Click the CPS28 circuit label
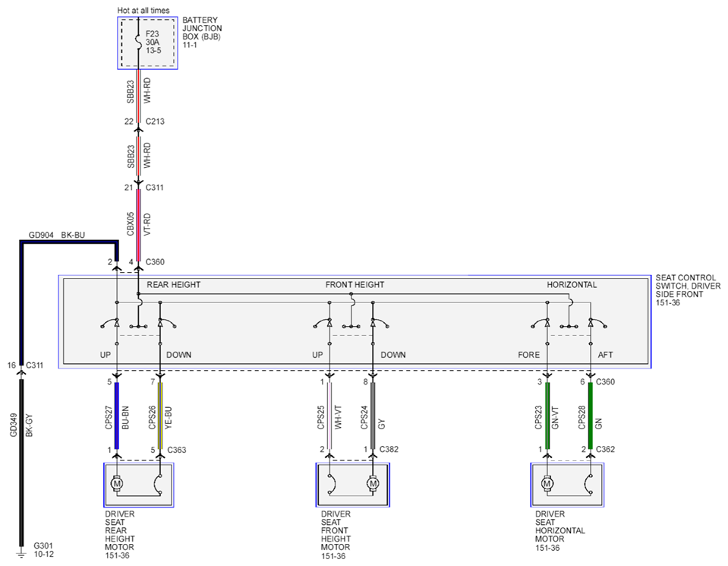 [x=581, y=418]
